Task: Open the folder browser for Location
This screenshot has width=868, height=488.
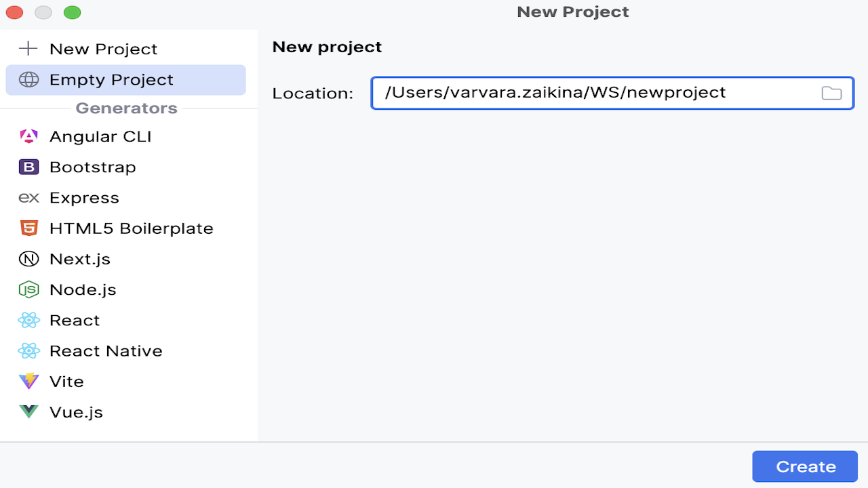Action: point(831,93)
